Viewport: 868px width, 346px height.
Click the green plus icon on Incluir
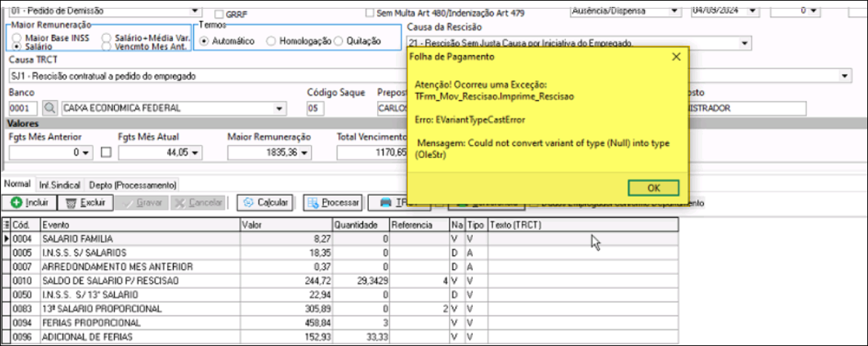17,203
